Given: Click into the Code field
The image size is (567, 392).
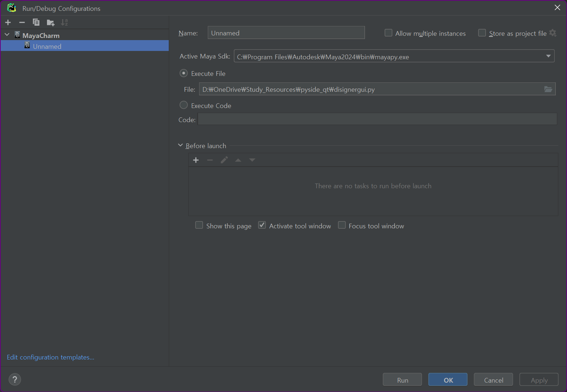Looking at the screenshot, I should (x=377, y=119).
